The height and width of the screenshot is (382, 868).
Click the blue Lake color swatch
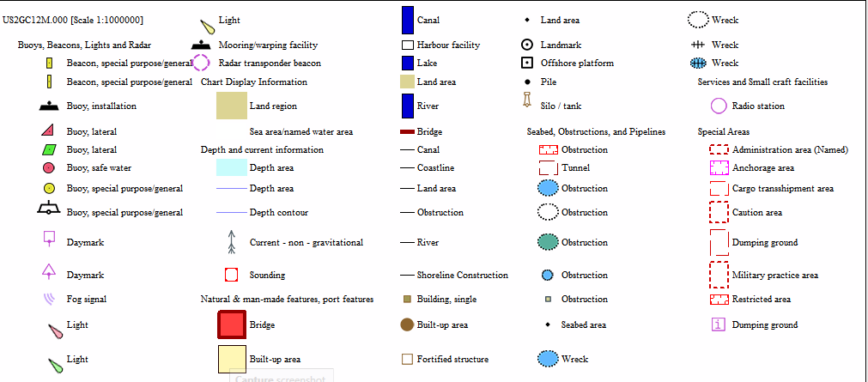(408, 63)
